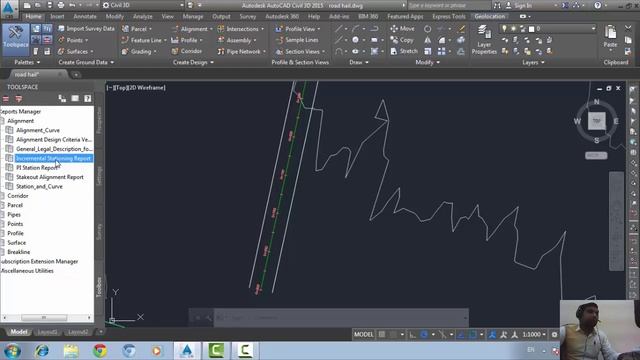Switch to the Layout1 tab
The height and width of the screenshot is (360, 640).
pyautogui.click(x=47, y=332)
